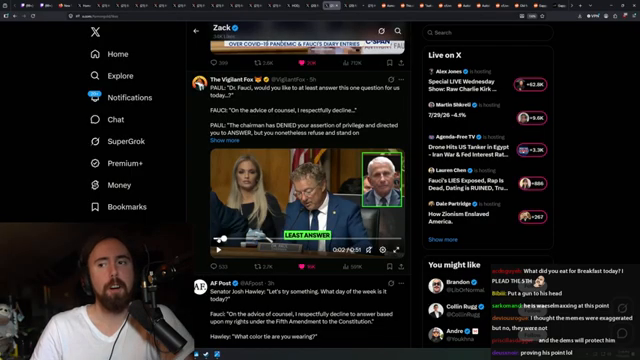Open Martin Shkreli live 7/29/26
Screen dimensions: 640x360
[x=447, y=115]
